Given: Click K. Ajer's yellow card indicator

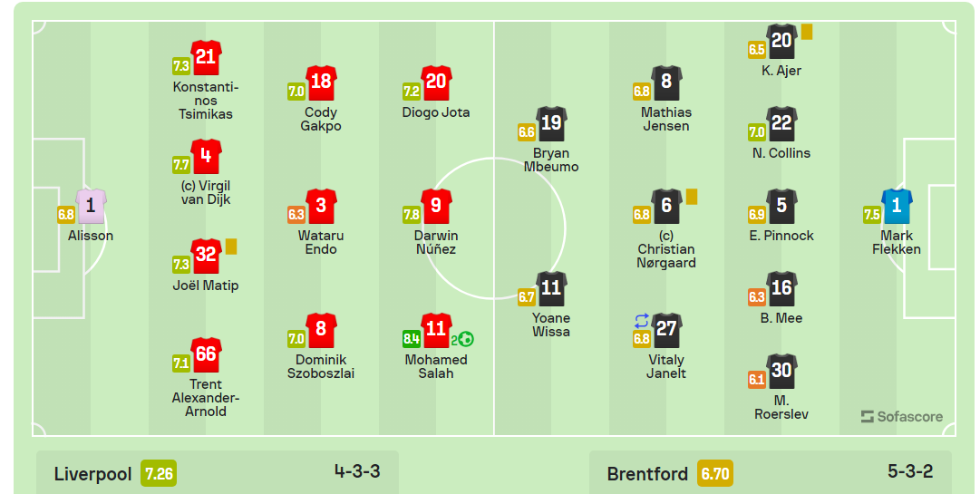Looking at the screenshot, I should 807,32.
